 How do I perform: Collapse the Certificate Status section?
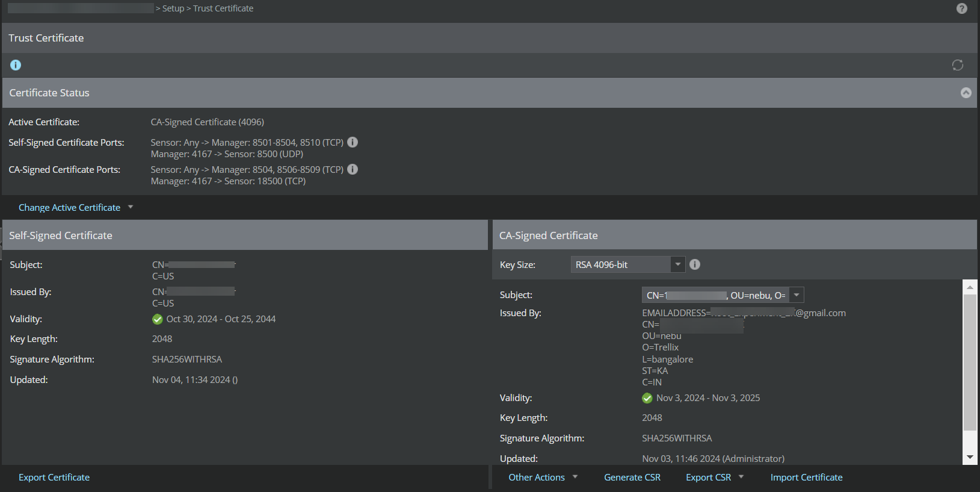pos(966,93)
